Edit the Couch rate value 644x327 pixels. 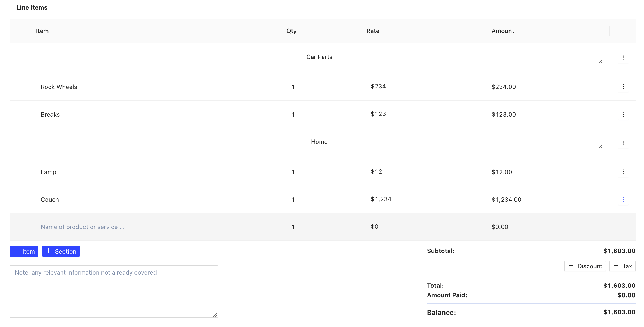pos(381,199)
